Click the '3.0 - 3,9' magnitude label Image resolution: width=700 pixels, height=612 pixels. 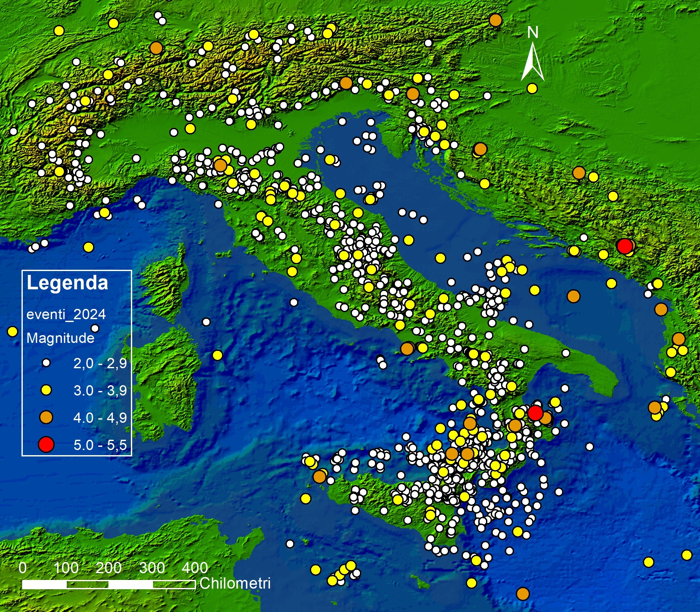(x=100, y=390)
